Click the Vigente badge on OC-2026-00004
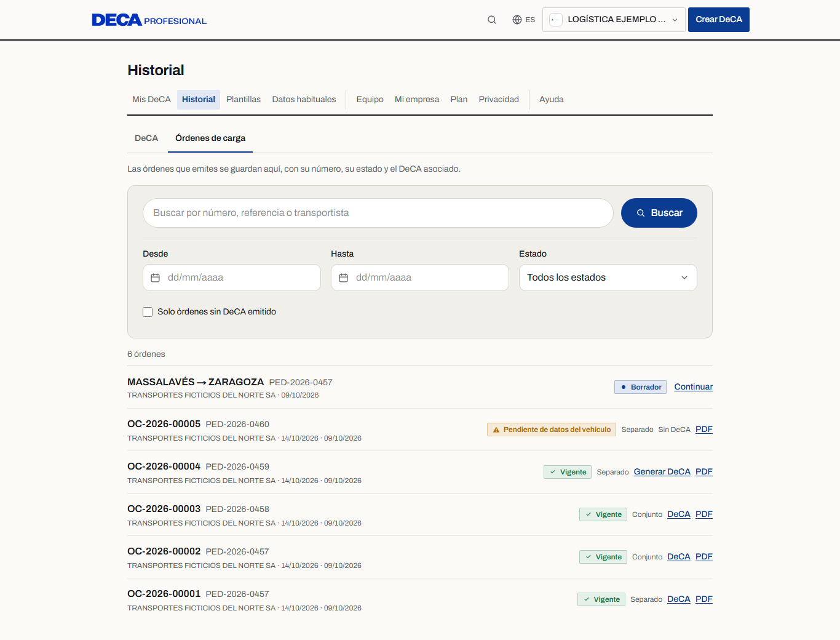Image resolution: width=840 pixels, height=640 pixels. click(x=568, y=472)
